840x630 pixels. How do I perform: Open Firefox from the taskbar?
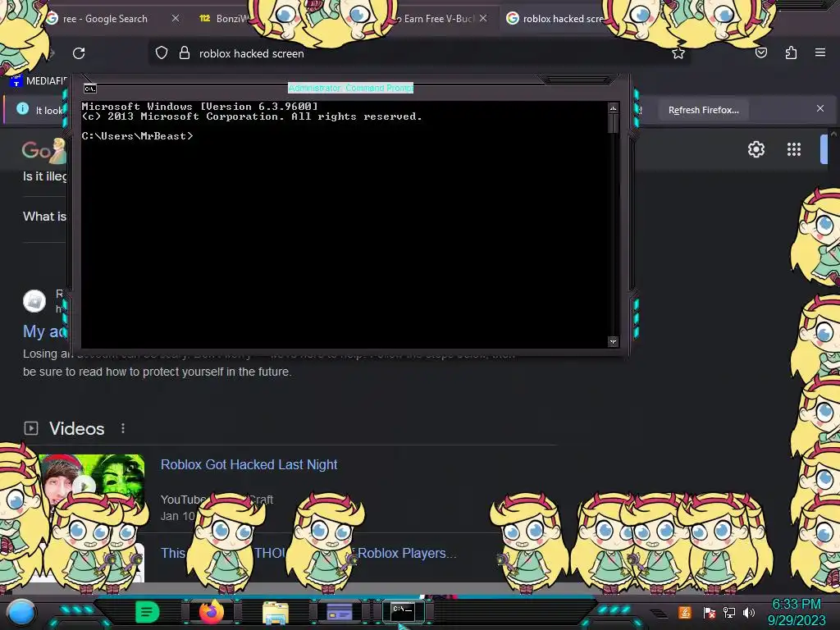coord(211,612)
